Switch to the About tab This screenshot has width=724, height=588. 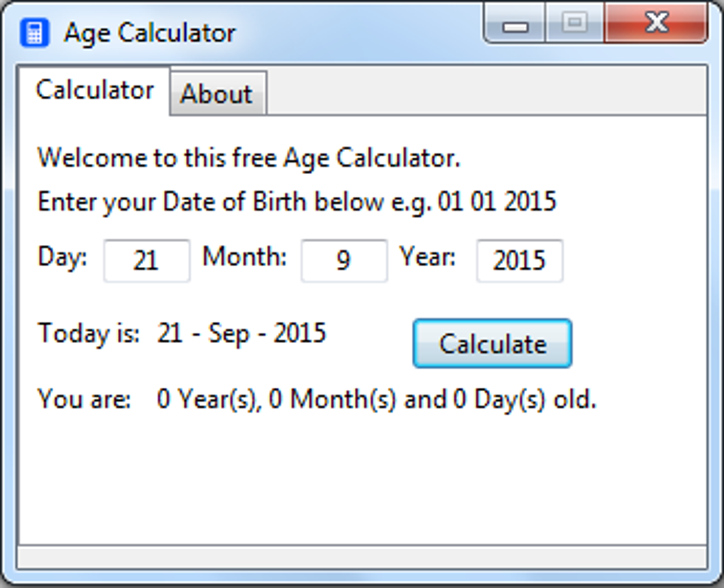click(x=216, y=93)
